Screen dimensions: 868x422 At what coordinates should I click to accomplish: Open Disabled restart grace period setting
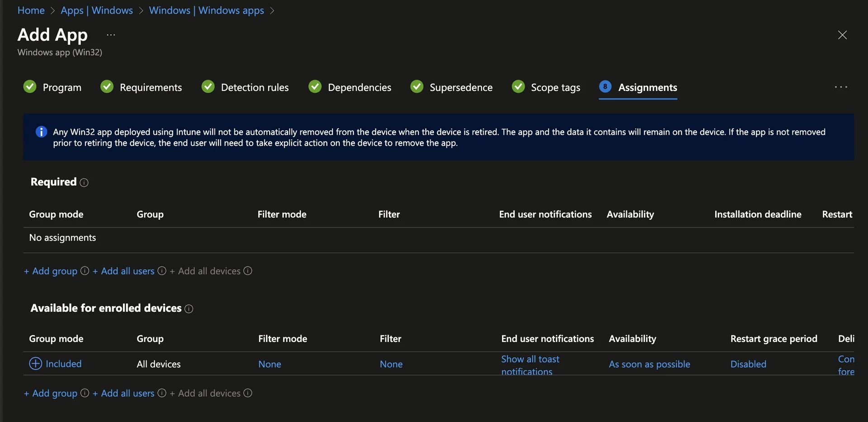click(748, 364)
